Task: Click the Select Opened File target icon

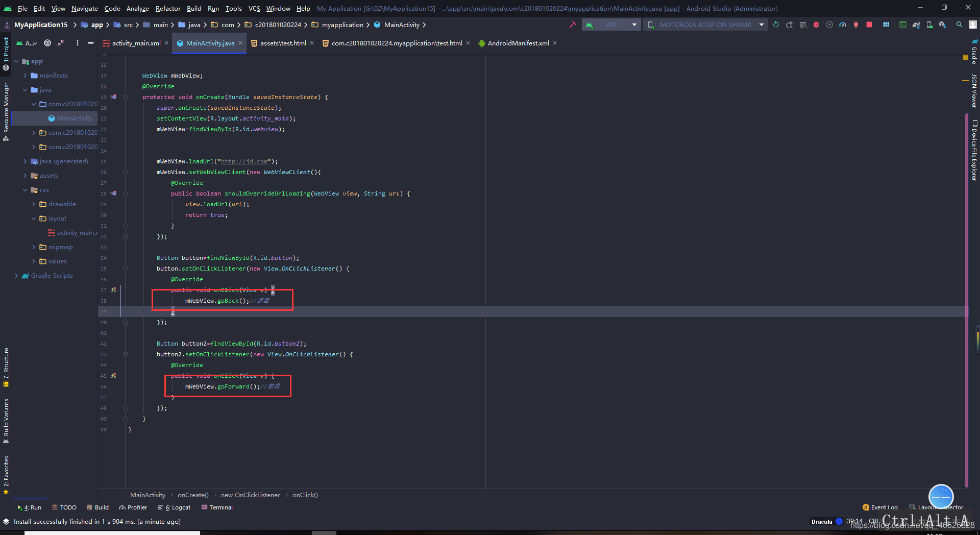Action: click(x=47, y=43)
